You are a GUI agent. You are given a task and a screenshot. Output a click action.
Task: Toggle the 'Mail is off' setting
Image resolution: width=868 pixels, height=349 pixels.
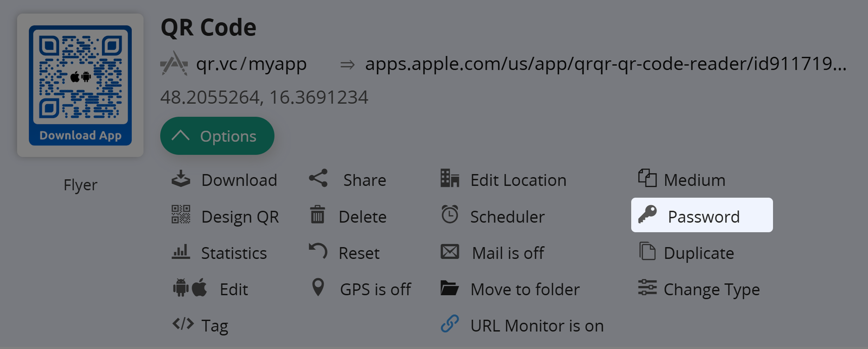pos(508,253)
